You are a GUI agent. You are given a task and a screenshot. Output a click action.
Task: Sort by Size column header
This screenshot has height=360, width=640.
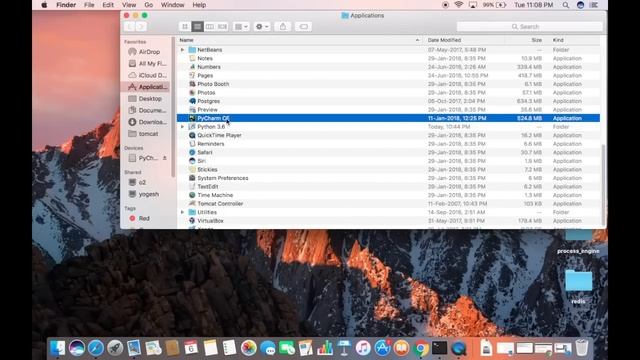tap(525, 40)
